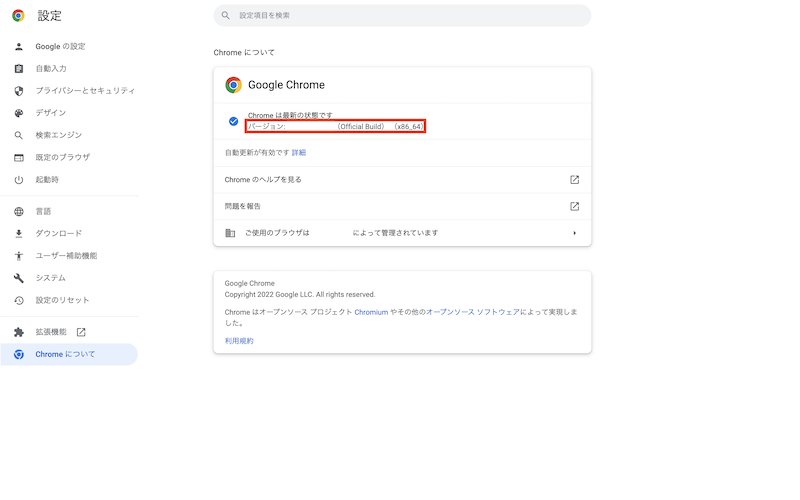Click the shield icon for privacy and security
Image resolution: width=800 pixels, height=500 pixels.
click(19, 91)
